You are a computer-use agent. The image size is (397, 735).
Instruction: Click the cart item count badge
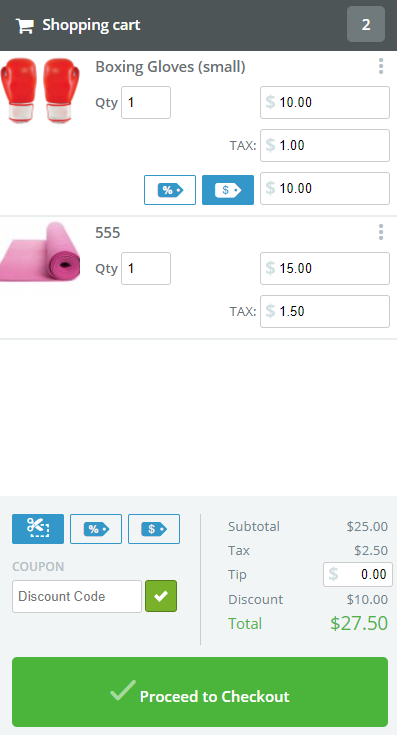pyautogui.click(x=366, y=24)
